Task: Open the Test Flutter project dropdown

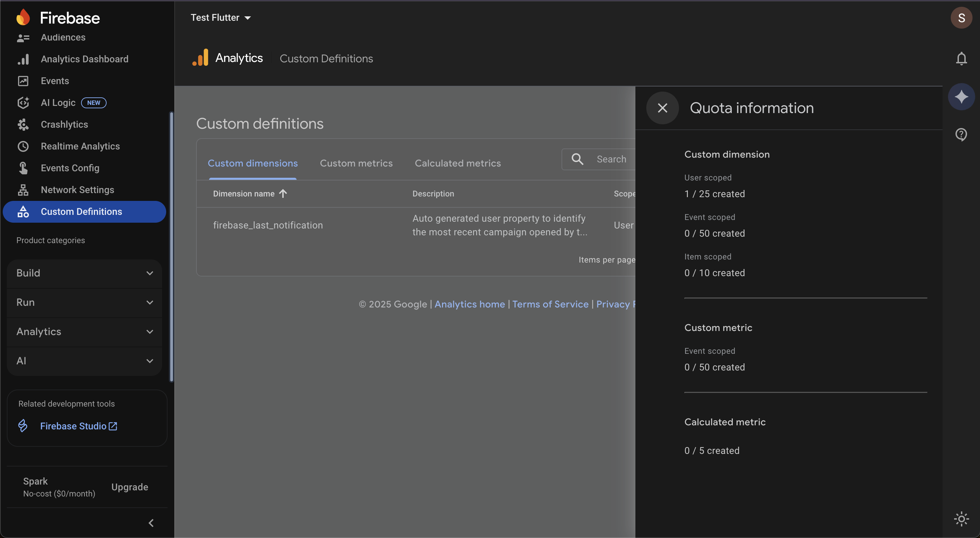Action: (221, 17)
